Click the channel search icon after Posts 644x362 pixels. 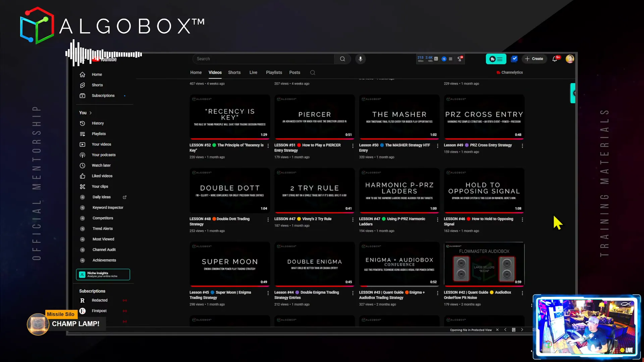(313, 73)
